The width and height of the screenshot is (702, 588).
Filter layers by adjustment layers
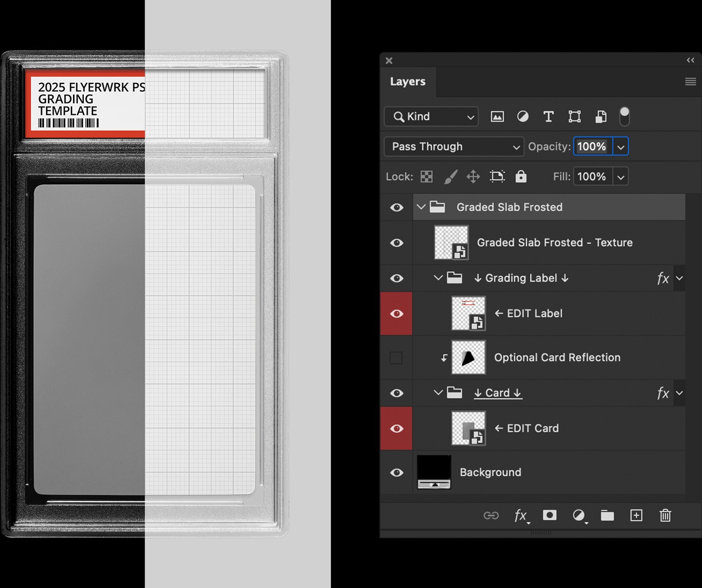(523, 117)
